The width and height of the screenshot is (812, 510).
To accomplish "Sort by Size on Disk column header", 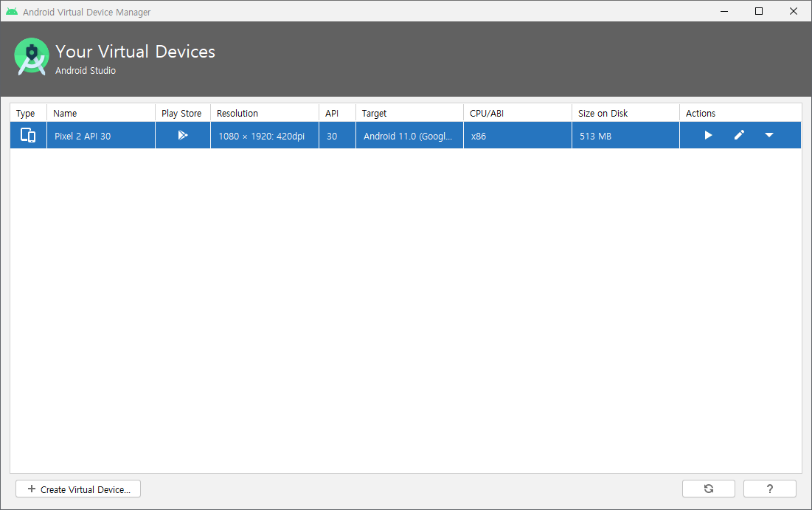I will click(x=625, y=113).
